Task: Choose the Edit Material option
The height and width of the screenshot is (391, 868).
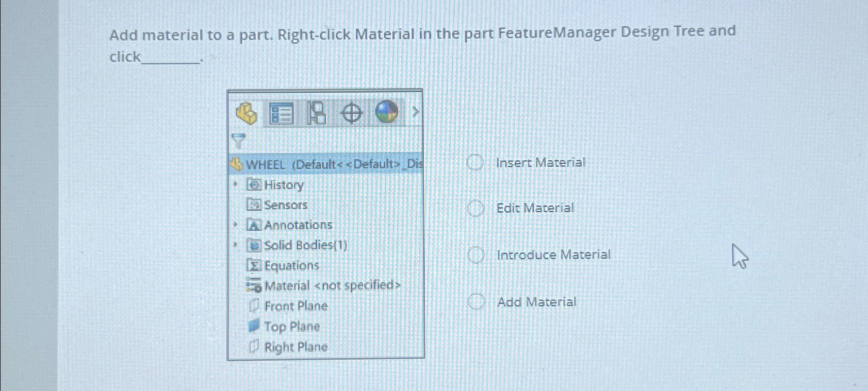Action: click(476, 208)
